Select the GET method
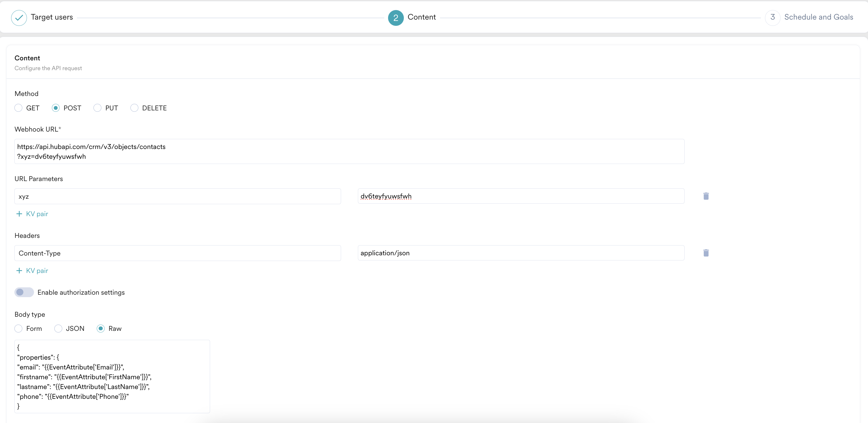 (18, 108)
